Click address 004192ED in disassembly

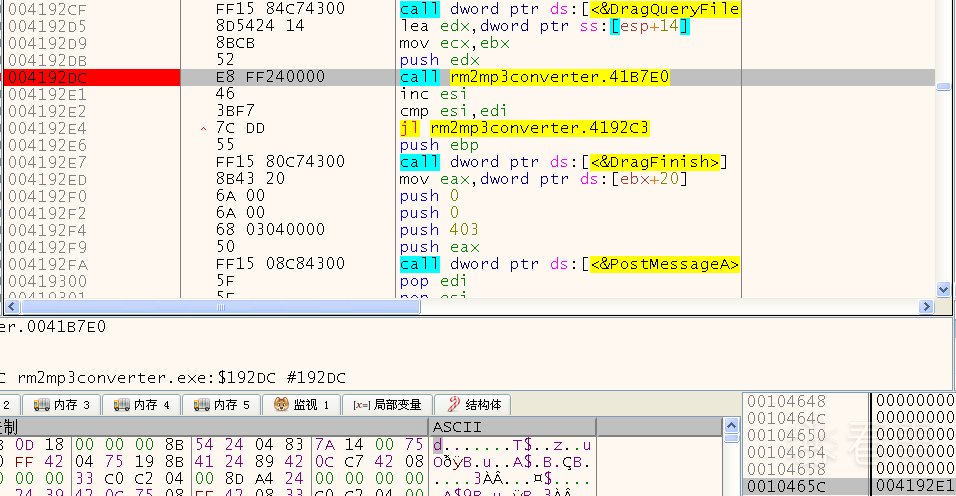coord(48,180)
